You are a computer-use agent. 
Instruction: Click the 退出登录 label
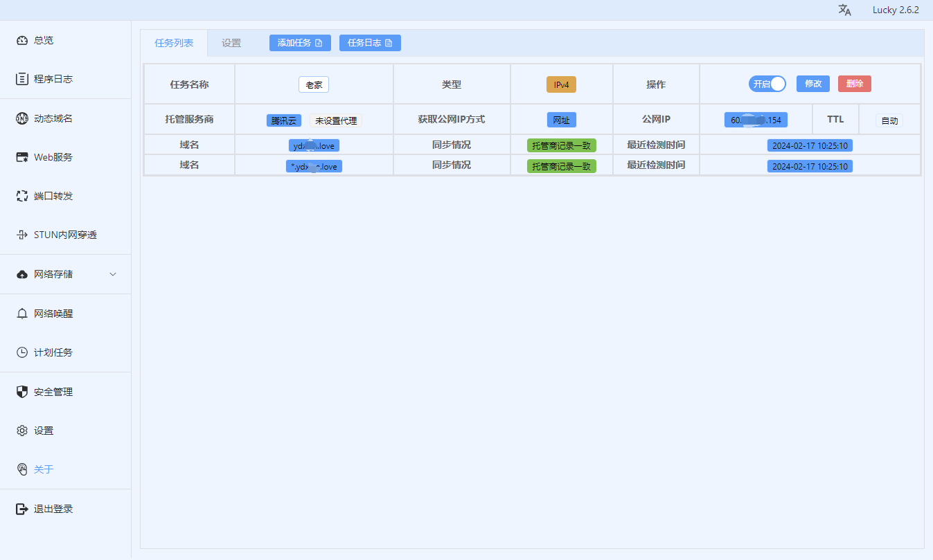tap(53, 509)
